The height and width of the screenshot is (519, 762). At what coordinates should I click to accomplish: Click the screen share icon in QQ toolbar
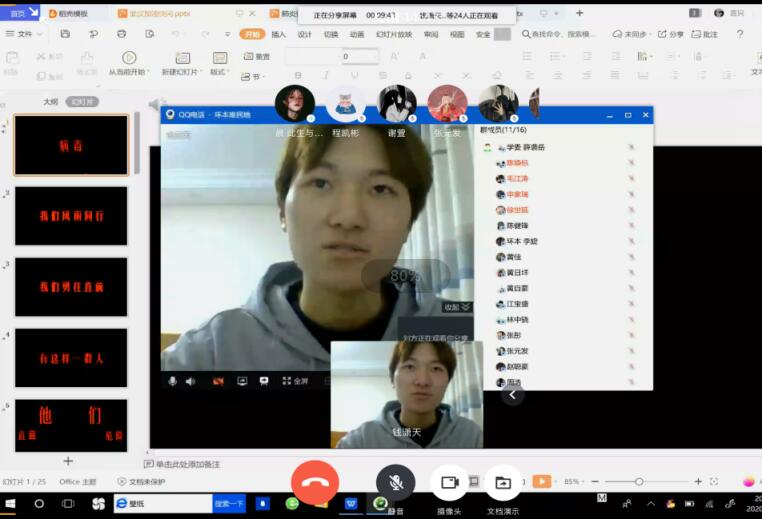(242, 381)
